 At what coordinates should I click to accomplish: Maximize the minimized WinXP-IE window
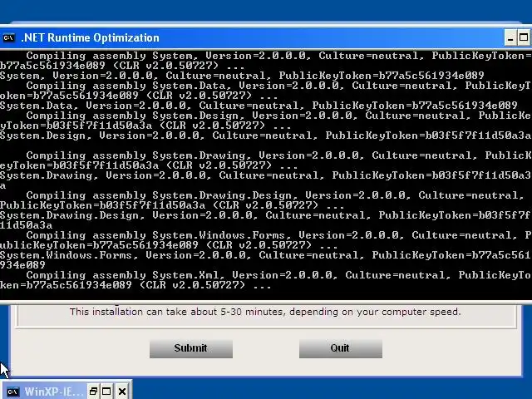[106, 392]
